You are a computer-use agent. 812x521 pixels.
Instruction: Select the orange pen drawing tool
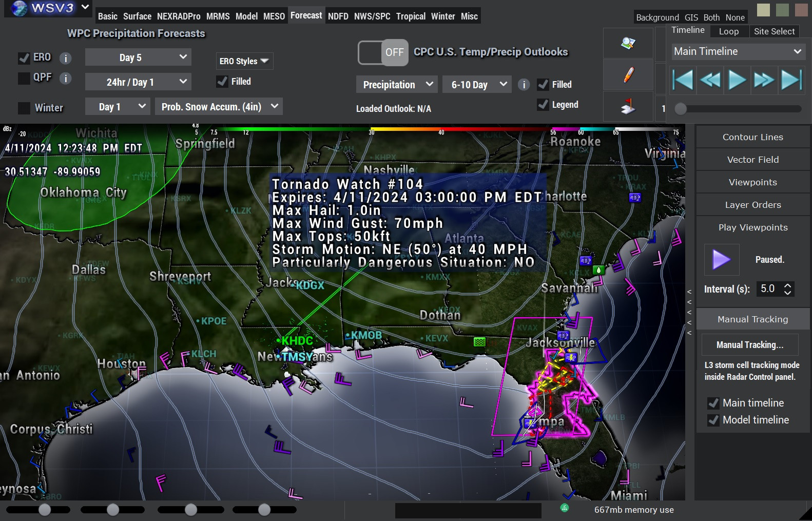point(628,75)
